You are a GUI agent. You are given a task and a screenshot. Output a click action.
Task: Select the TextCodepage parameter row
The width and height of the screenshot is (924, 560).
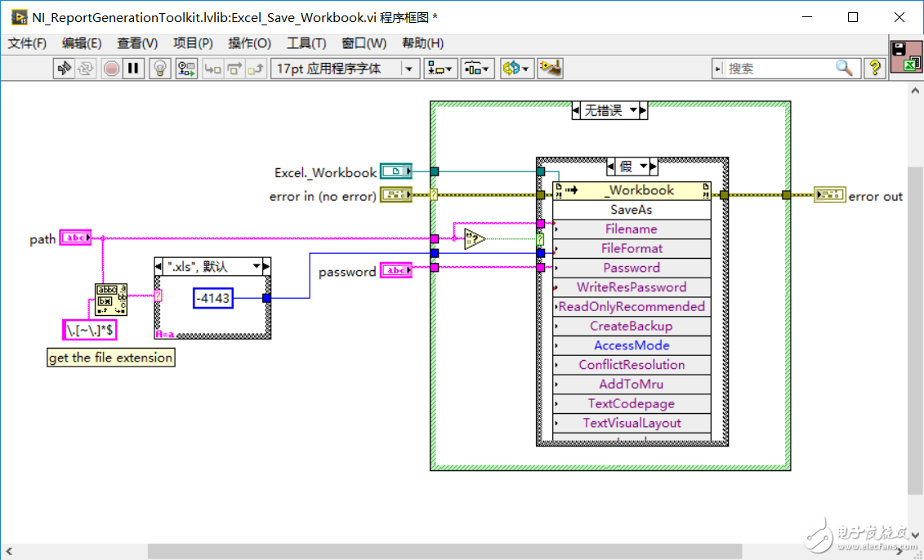point(632,404)
